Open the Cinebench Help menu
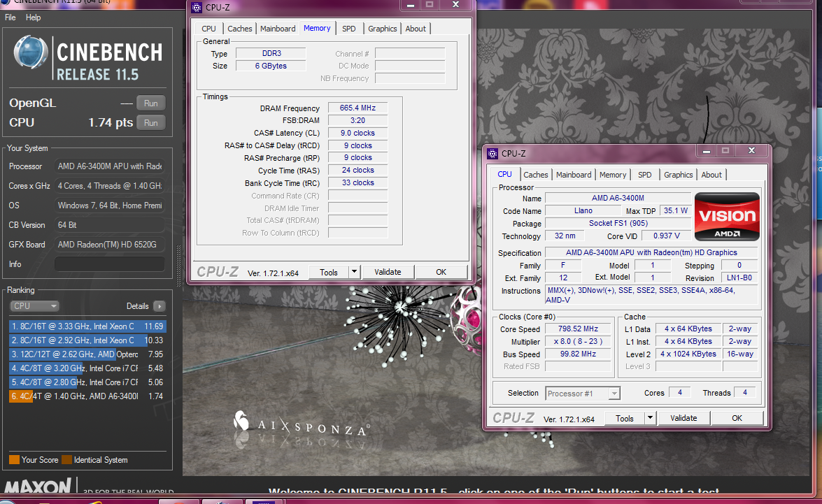Viewport: 822px width, 504px height. click(33, 17)
